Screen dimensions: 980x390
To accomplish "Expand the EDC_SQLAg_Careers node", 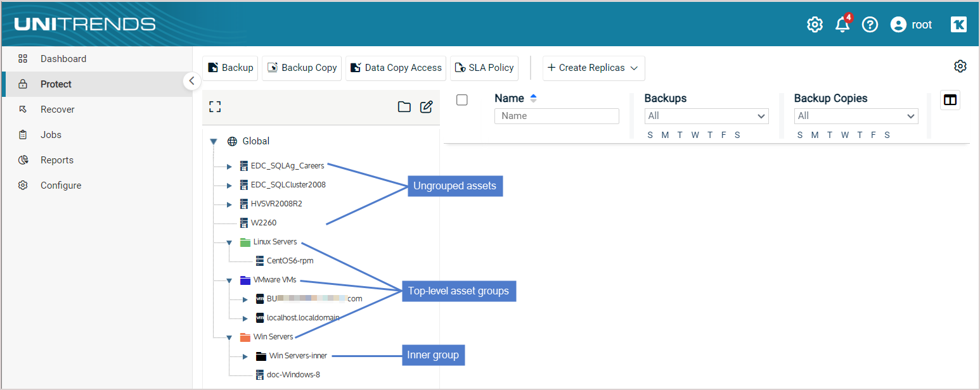I will pos(229,167).
